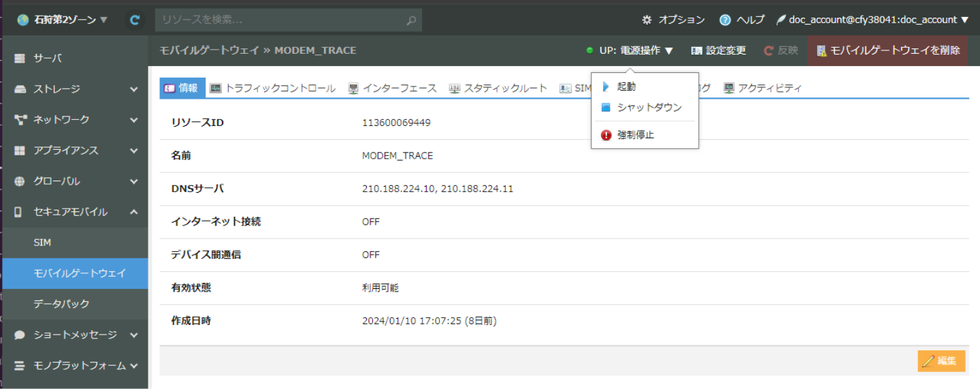This screenshot has height=389, width=980.
Task: Switch to the トラフィックコントロール tab
Action: [272, 88]
